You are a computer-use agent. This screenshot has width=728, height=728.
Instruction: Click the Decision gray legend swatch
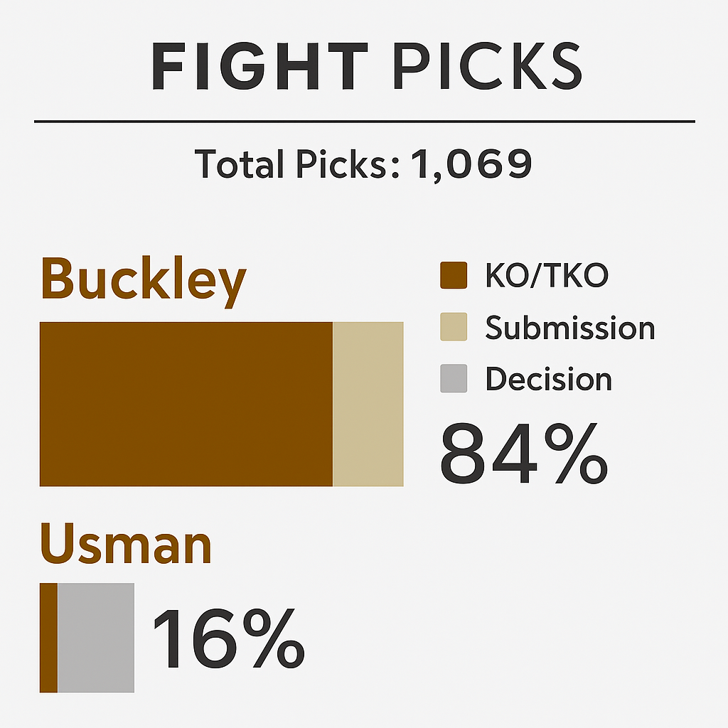coord(454,378)
